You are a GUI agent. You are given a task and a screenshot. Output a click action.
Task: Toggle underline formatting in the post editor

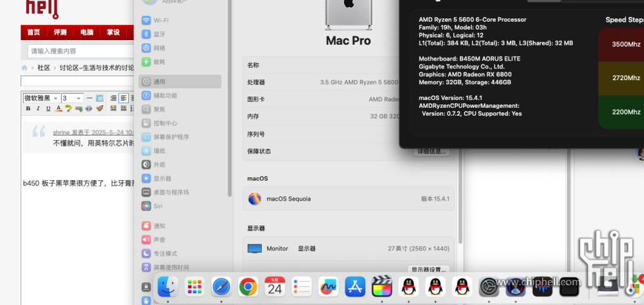[49, 108]
